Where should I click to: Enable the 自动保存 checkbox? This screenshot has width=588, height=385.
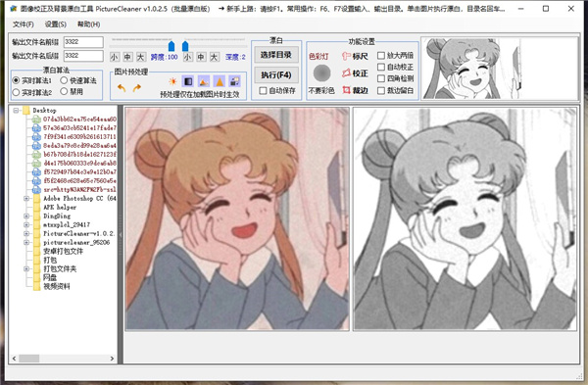point(263,91)
